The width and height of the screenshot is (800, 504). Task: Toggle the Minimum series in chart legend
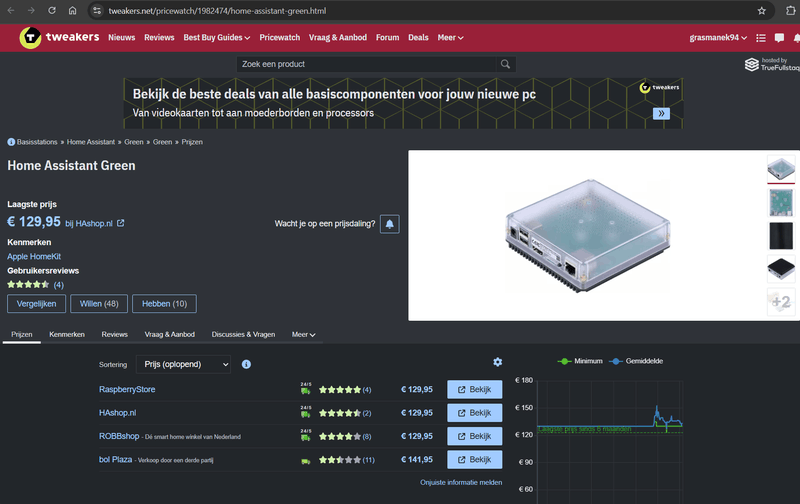(x=580, y=361)
